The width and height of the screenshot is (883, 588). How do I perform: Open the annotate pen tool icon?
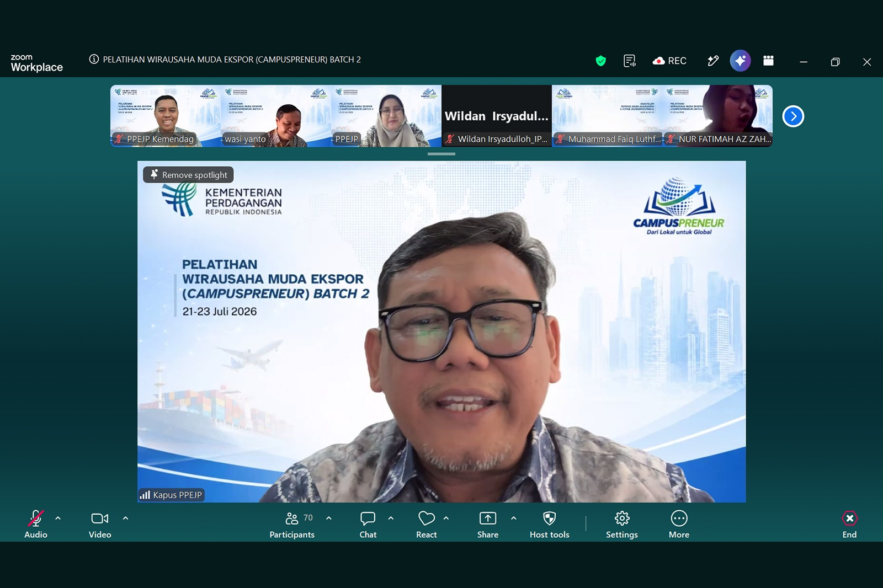pos(713,61)
